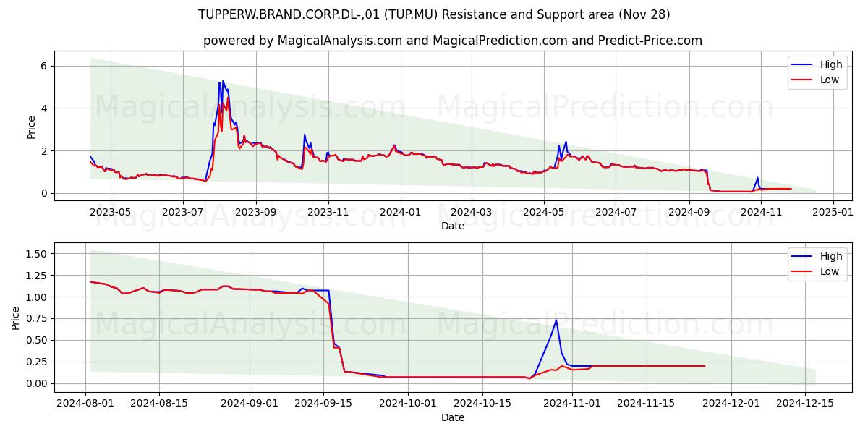Screen dimensions: 868x434
Task: Click the 2024-09-15 tick label on bottom chart
Action: [x=323, y=404]
